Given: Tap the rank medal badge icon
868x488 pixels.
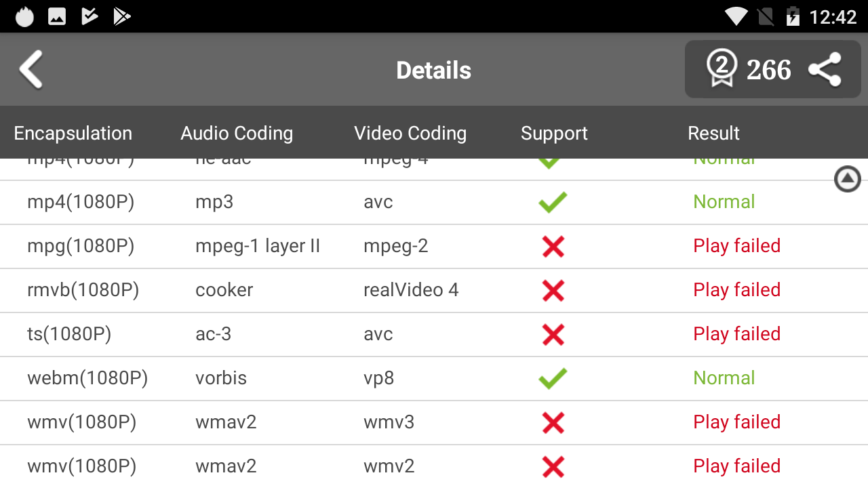Looking at the screenshot, I should (x=722, y=69).
